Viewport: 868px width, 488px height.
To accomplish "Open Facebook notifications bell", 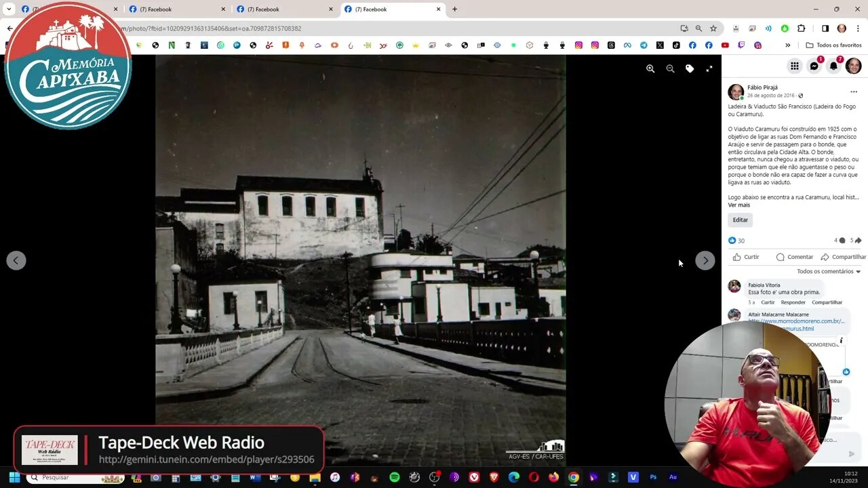I will (834, 66).
